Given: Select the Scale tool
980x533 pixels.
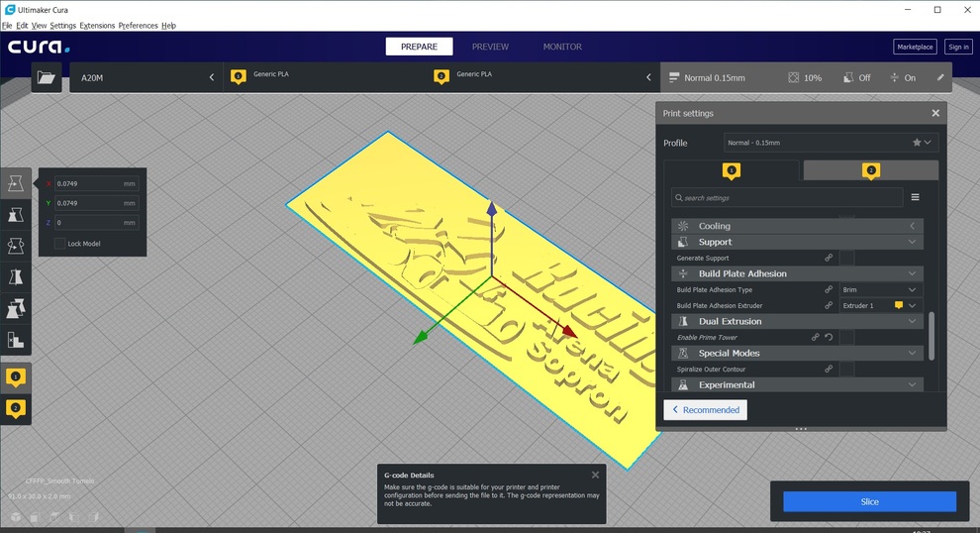Looking at the screenshot, I should pos(16,214).
